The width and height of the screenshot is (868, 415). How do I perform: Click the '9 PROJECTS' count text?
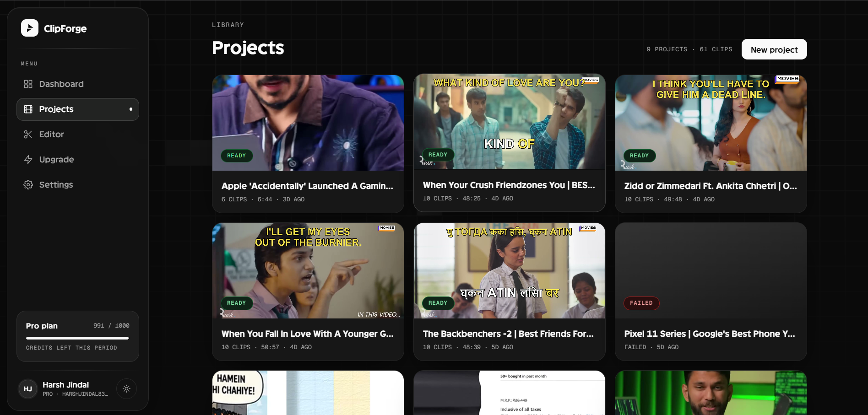point(667,49)
